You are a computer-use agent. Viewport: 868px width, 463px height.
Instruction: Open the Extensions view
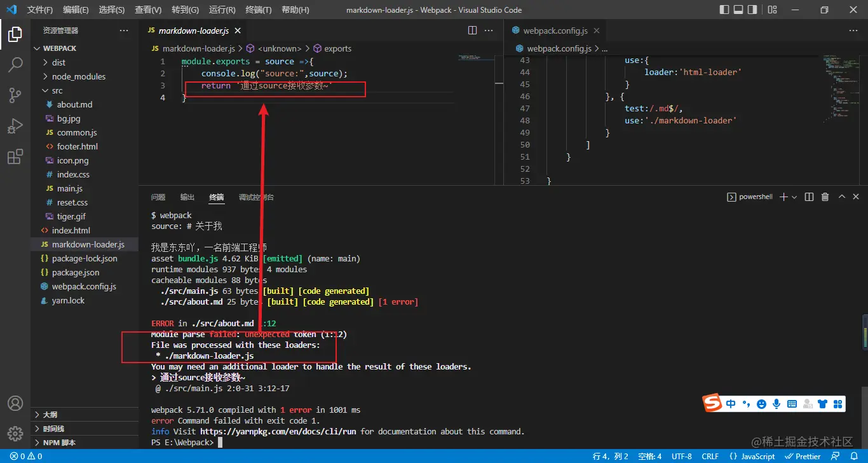click(x=15, y=156)
